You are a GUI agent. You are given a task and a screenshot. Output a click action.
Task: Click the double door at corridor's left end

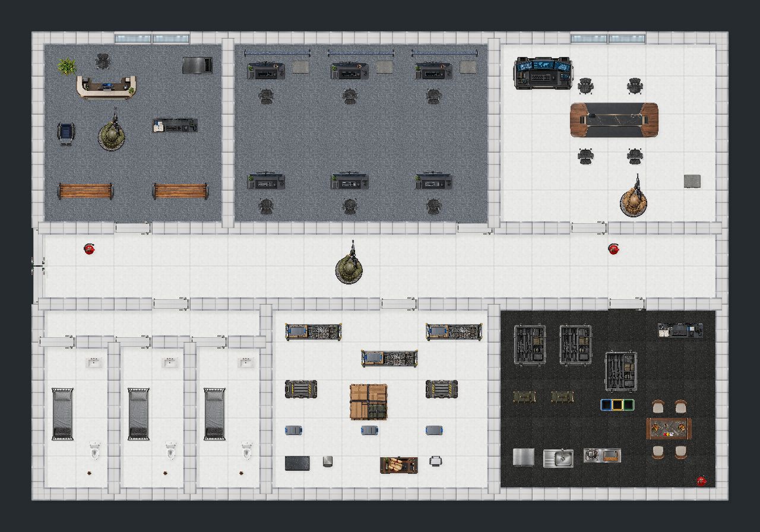38,267
